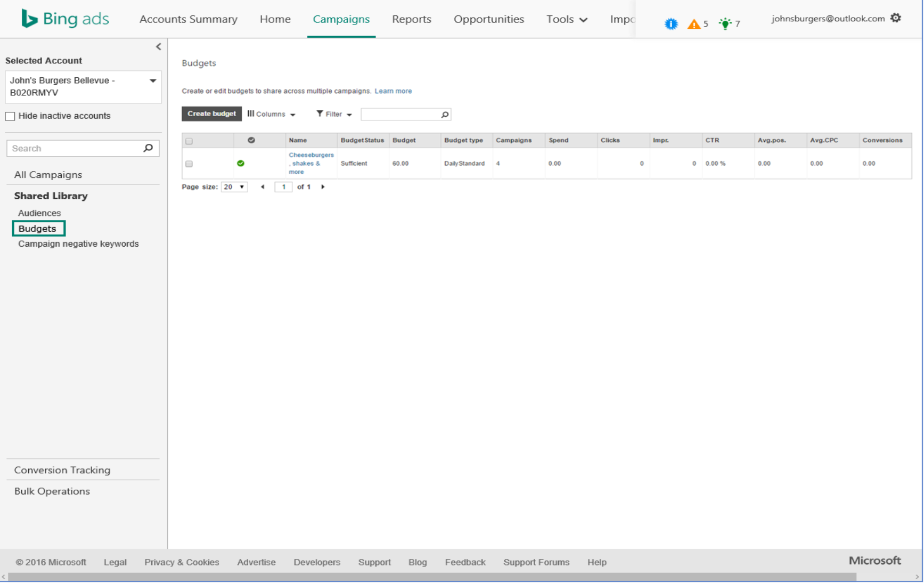This screenshot has width=924, height=583.
Task: Check the Cheeseburgers budget row checkbox
Action: coord(189,164)
